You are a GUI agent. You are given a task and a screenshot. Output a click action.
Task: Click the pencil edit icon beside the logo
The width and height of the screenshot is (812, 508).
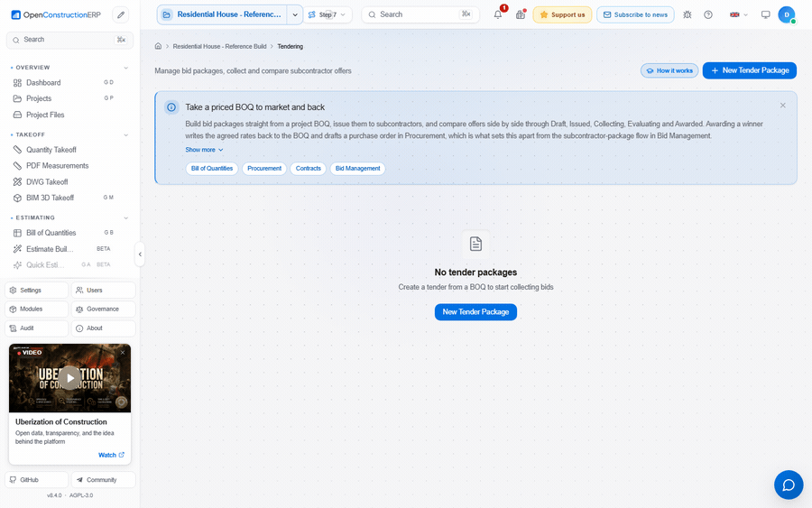pos(121,15)
